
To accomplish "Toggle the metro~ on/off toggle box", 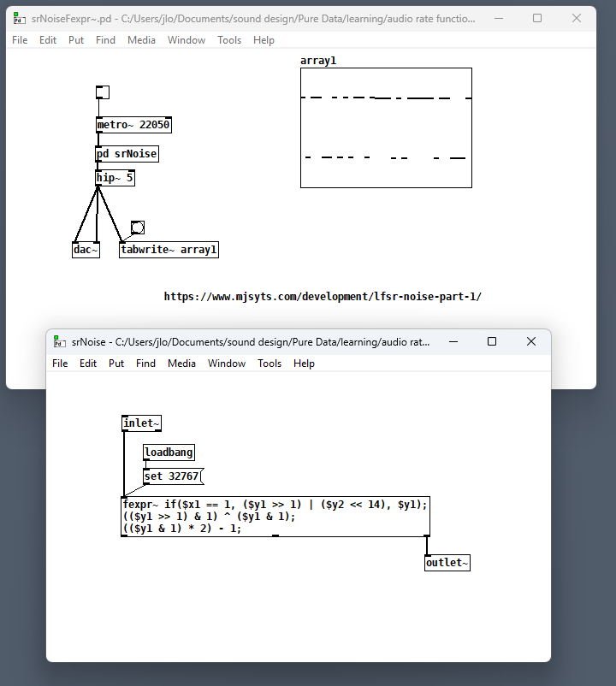I will (103, 92).
